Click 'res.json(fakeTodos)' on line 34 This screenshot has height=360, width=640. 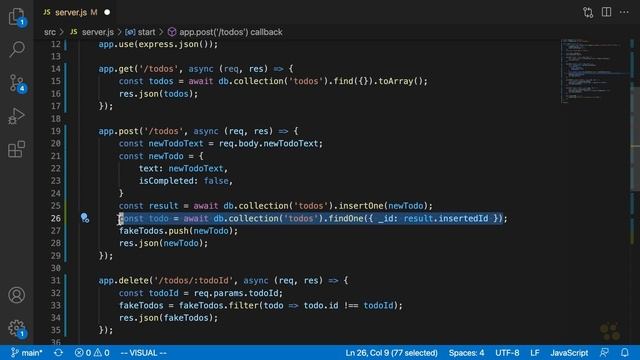pyautogui.click(x=166, y=318)
